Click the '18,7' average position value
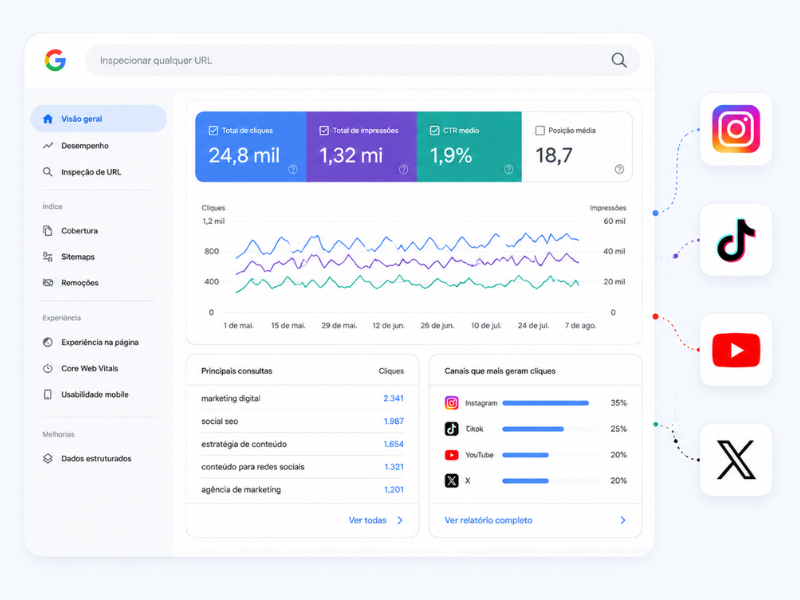 click(x=554, y=155)
